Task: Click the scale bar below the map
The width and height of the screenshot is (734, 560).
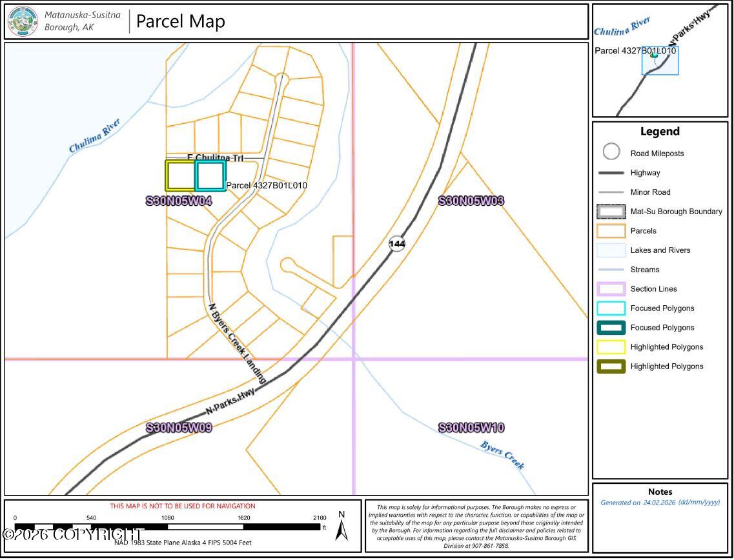Action: tap(167, 526)
